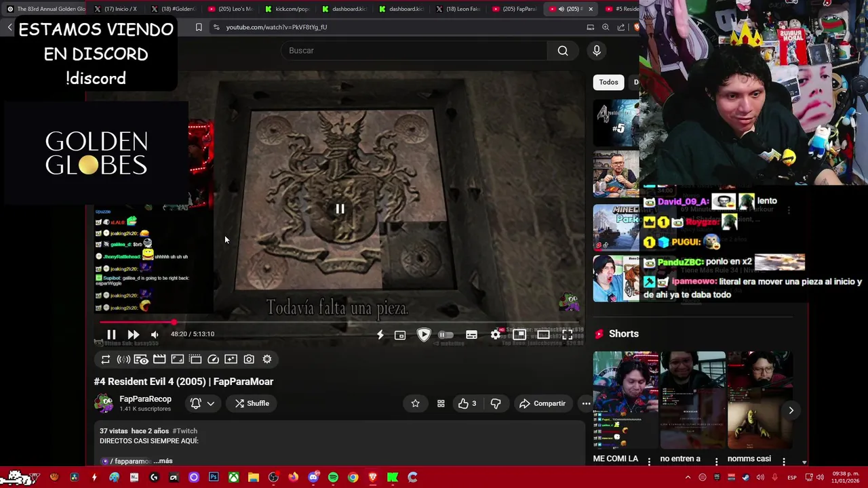Toggle the autoplay switch in the player
868x488 pixels.
coord(446,335)
